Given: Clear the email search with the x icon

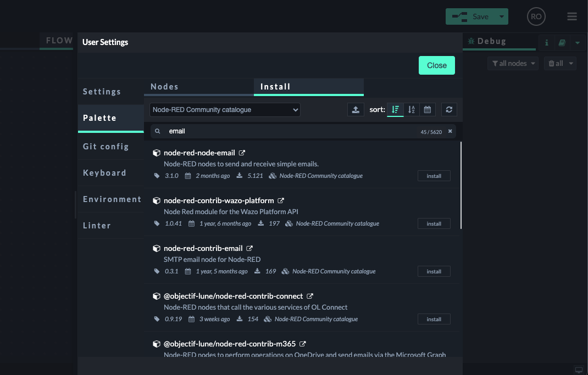Looking at the screenshot, I should pos(450,131).
